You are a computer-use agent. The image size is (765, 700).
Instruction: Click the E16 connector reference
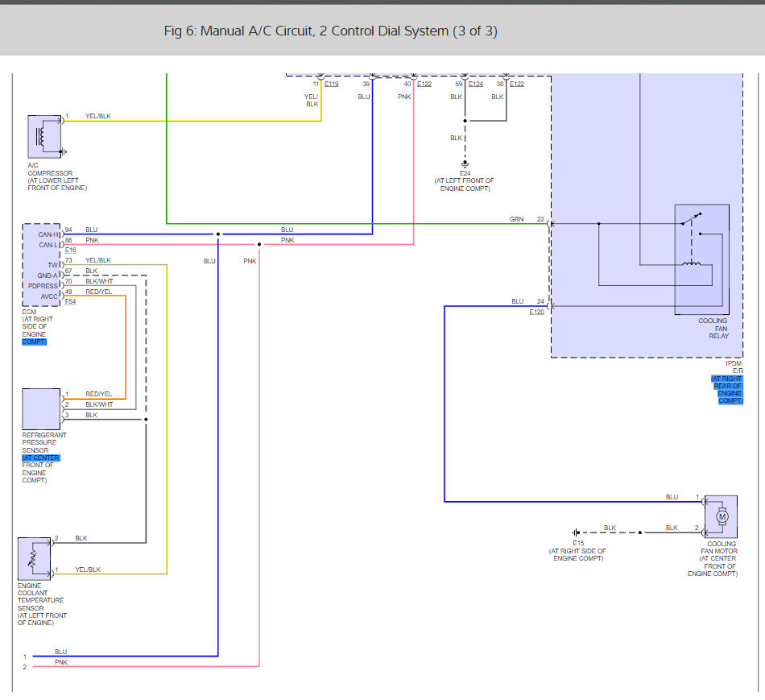(x=71, y=250)
